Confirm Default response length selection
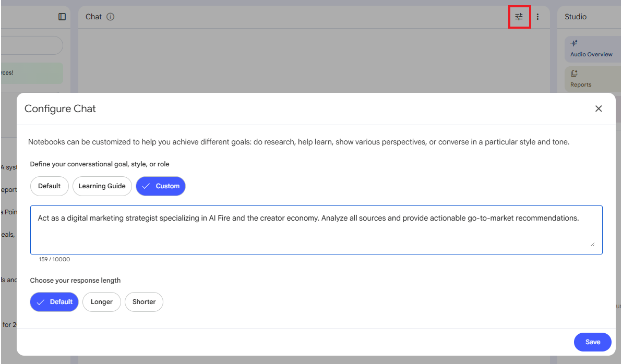The height and width of the screenshot is (364, 622). (54, 301)
